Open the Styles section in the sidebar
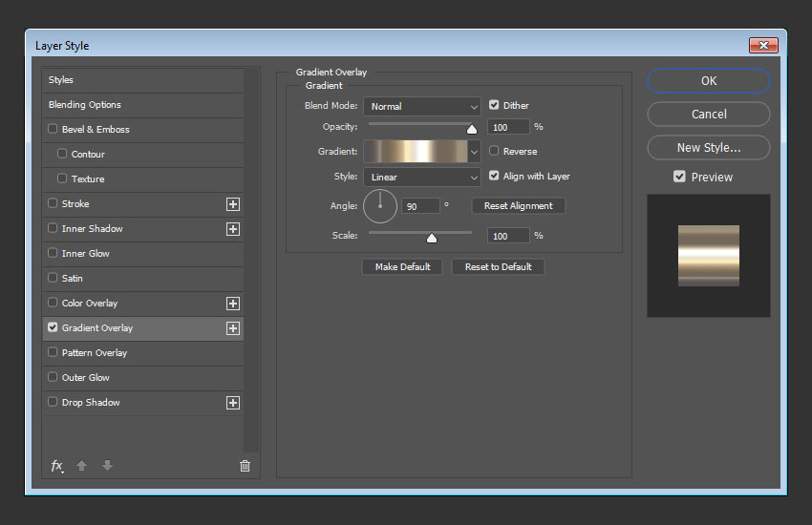812x525 pixels. tap(61, 80)
